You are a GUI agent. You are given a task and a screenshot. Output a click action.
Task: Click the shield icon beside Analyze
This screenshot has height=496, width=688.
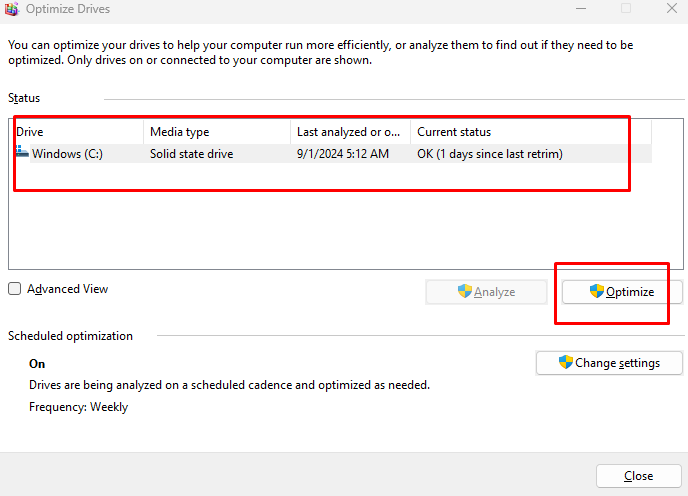[464, 291]
